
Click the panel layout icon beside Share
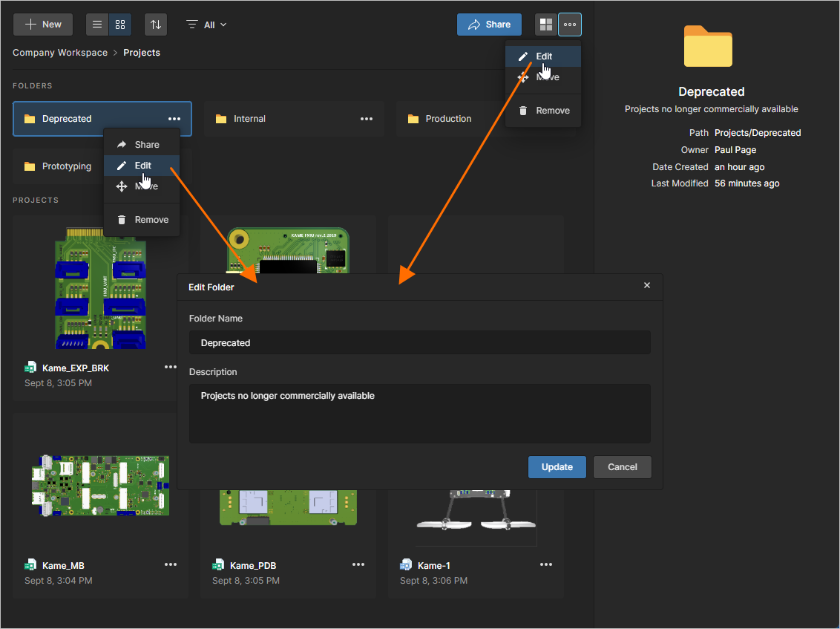point(545,25)
